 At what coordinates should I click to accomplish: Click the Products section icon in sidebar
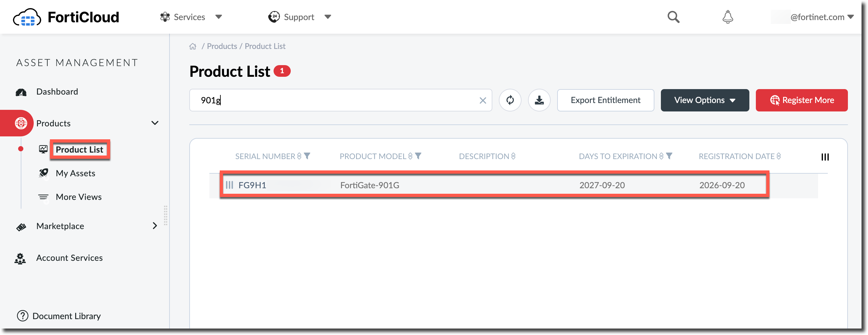tap(21, 123)
